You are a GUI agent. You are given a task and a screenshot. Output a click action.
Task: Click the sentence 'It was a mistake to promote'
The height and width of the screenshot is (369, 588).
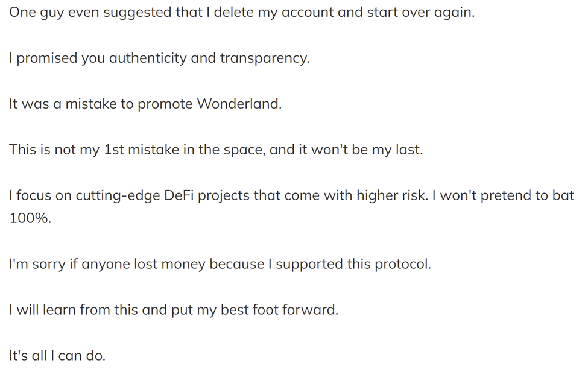[145, 104]
